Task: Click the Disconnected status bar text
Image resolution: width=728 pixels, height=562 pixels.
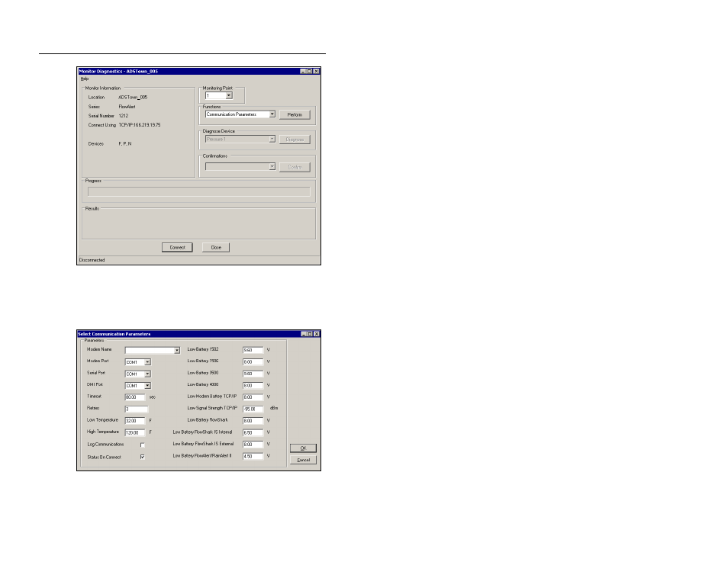Action: pos(92,260)
